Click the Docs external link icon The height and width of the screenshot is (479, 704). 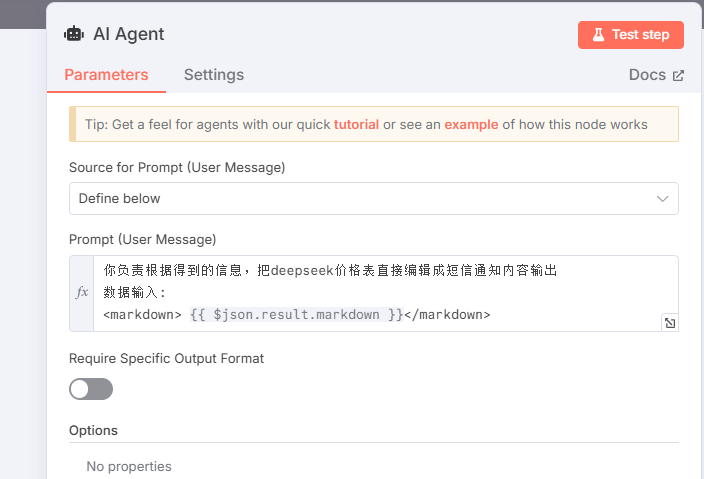coord(678,75)
